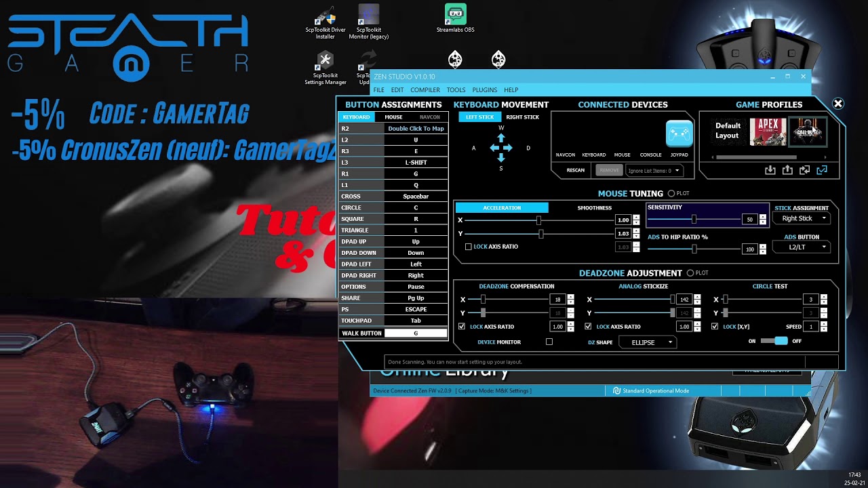
Task: Click the swap profiles icon
Action: [x=804, y=170]
